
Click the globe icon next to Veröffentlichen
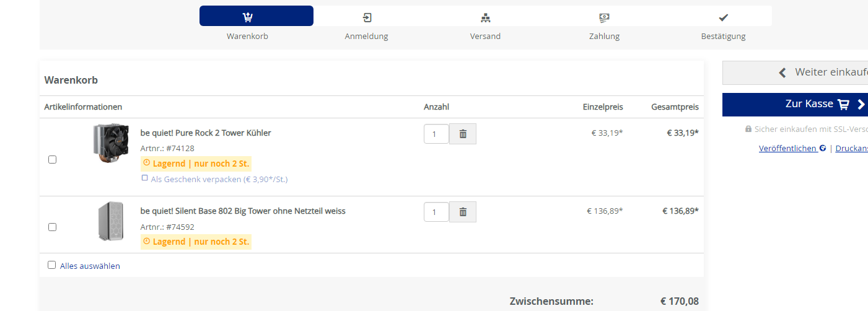coord(823,149)
